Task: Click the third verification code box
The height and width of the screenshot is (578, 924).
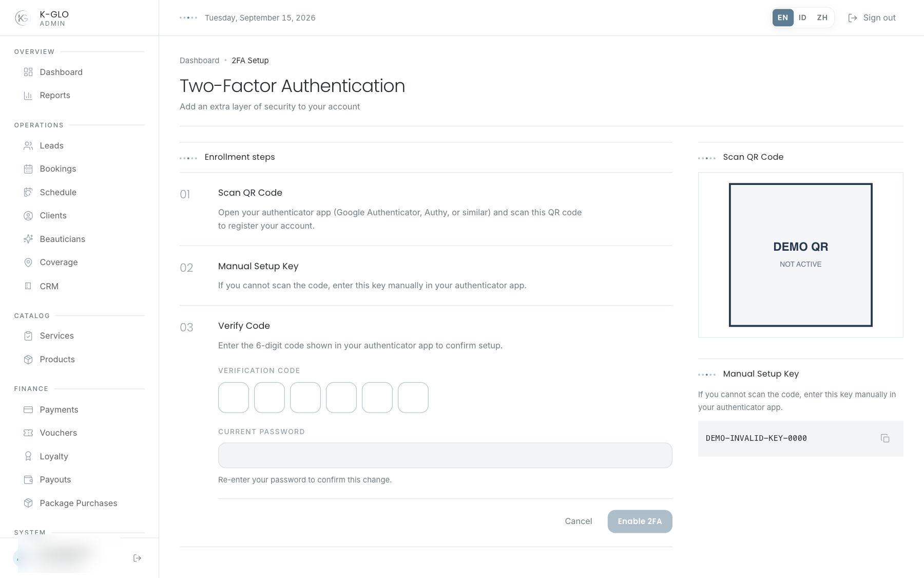Action: (x=305, y=398)
